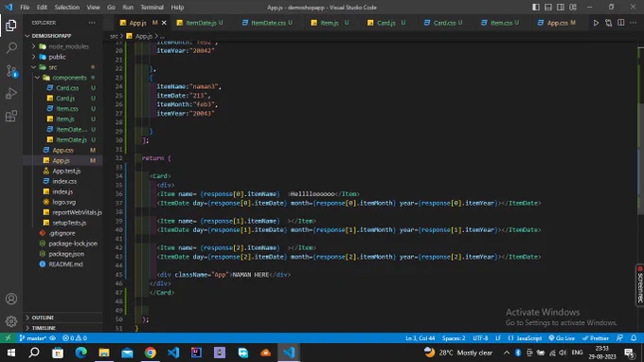Switch to Card.js tab
This screenshot has height=362, width=644.
[x=386, y=23]
